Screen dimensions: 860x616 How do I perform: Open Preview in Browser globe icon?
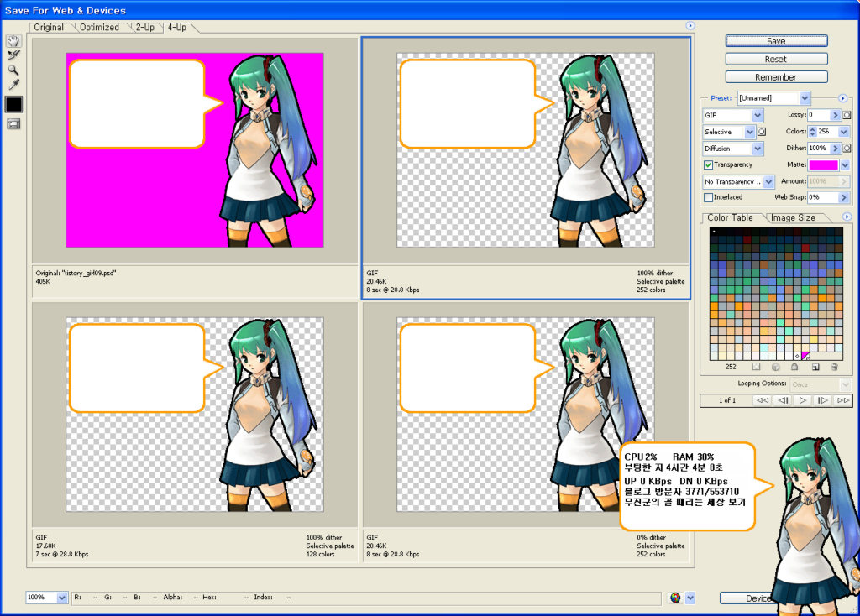pos(675,598)
